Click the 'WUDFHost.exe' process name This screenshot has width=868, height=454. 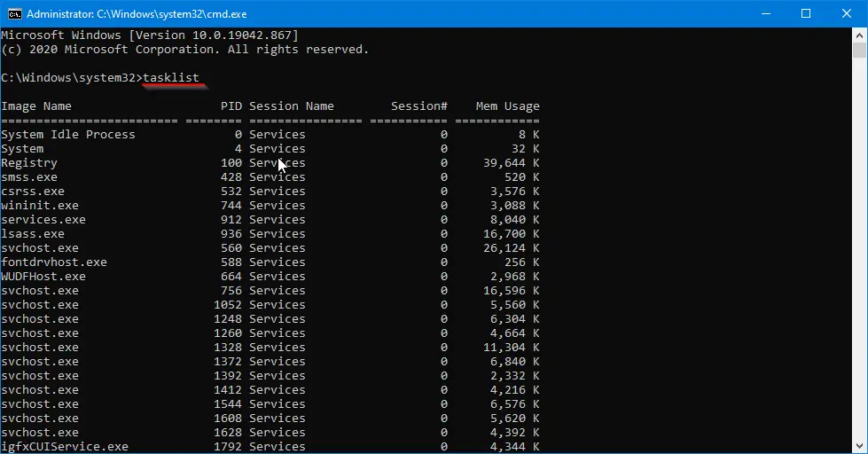pyautogui.click(x=43, y=277)
